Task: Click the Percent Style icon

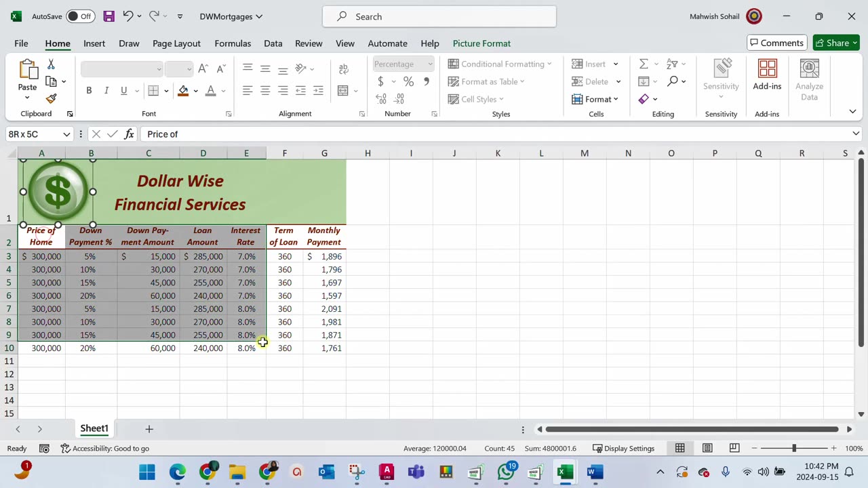Action: [x=408, y=81]
